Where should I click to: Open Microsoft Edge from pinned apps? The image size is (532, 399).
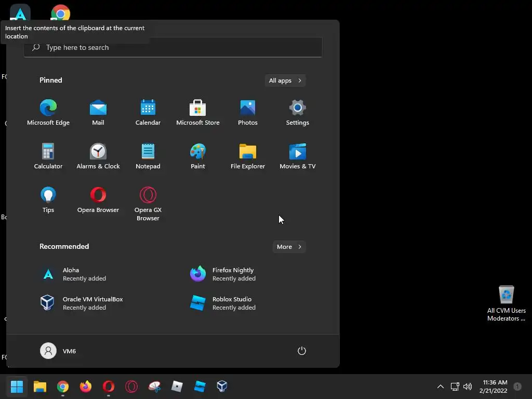(x=48, y=112)
